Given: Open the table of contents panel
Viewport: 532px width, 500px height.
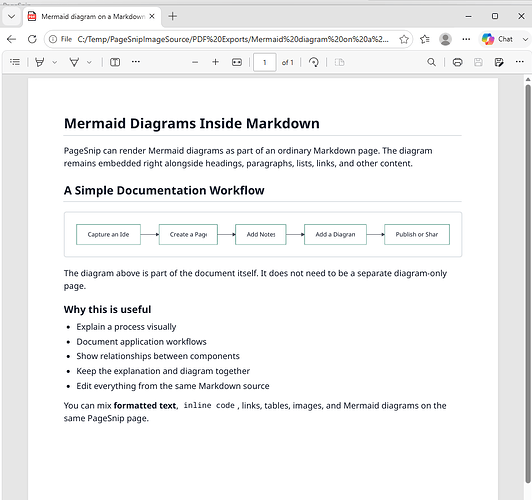Looking at the screenshot, I should pyautogui.click(x=15, y=62).
